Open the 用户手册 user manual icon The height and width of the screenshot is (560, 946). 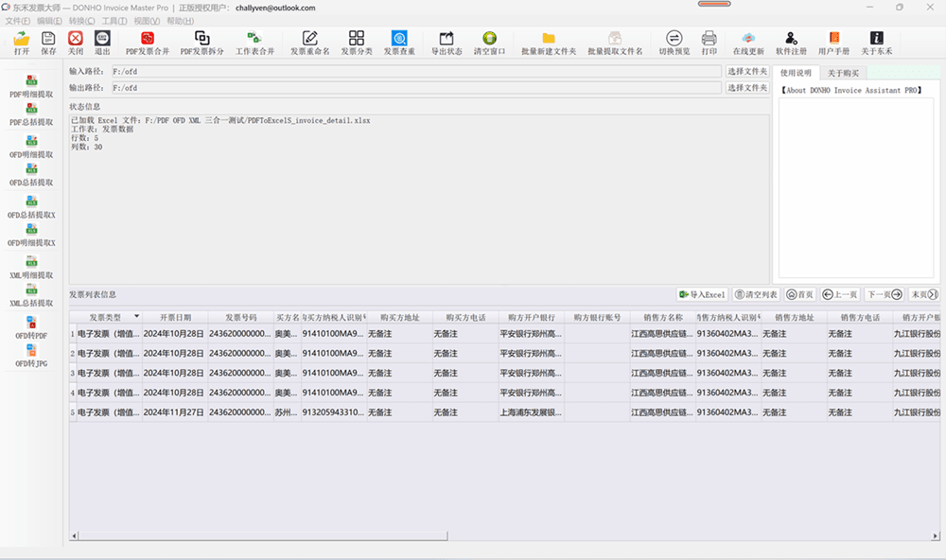[x=833, y=43]
